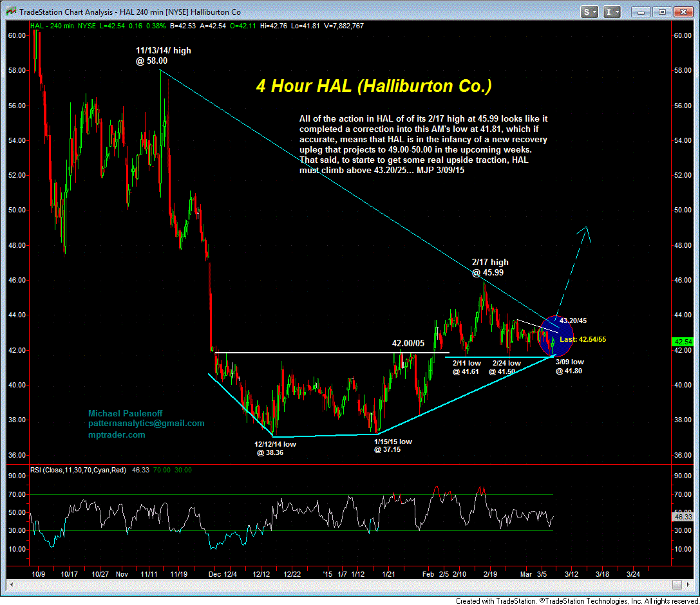Select the '4 Hour HAL (Halliburton Co.)' chart title
The image size is (700, 605).
tap(374, 86)
